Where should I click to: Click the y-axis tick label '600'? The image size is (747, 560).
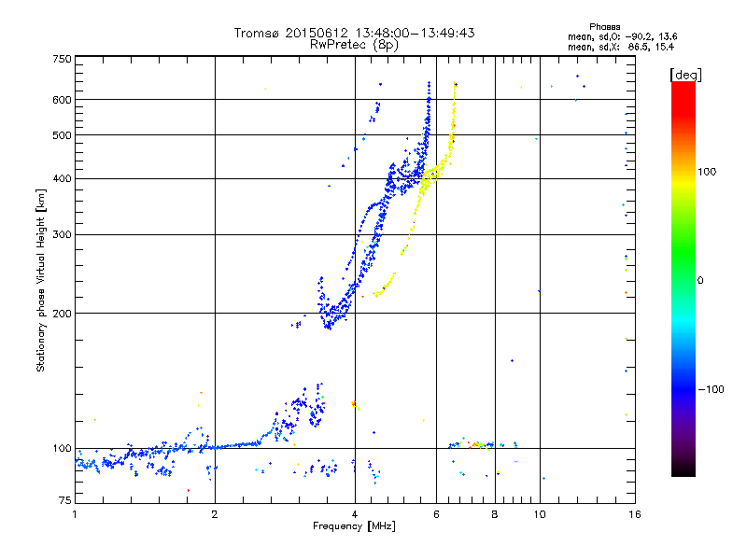pyautogui.click(x=62, y=100)
